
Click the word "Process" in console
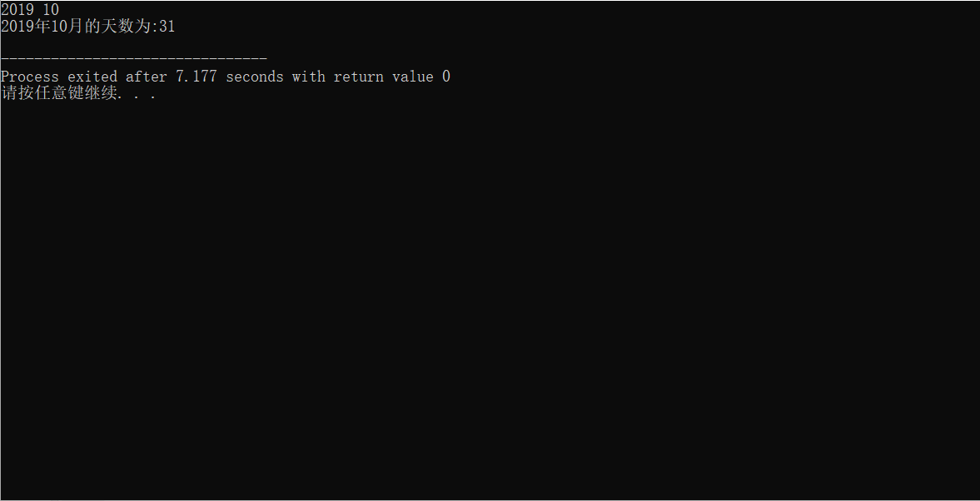pyautogui.click(x=30, y=77)
